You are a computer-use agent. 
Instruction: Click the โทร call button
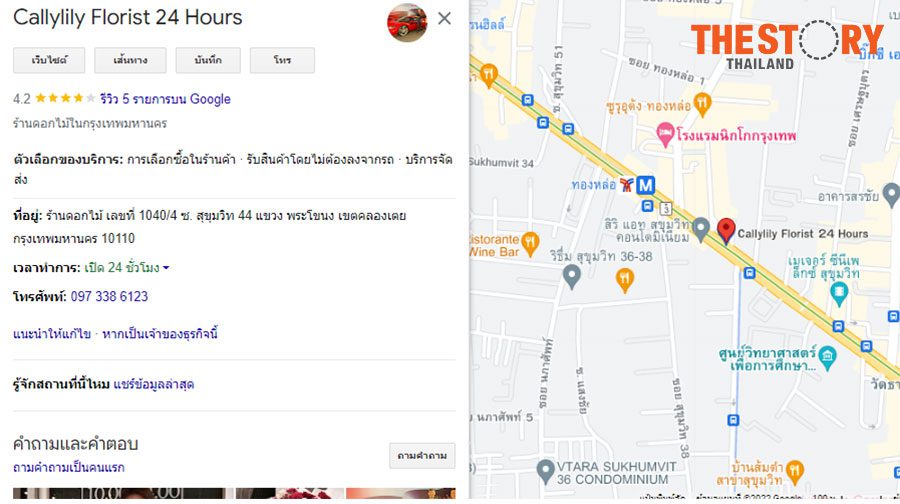(x=282, y=60)
